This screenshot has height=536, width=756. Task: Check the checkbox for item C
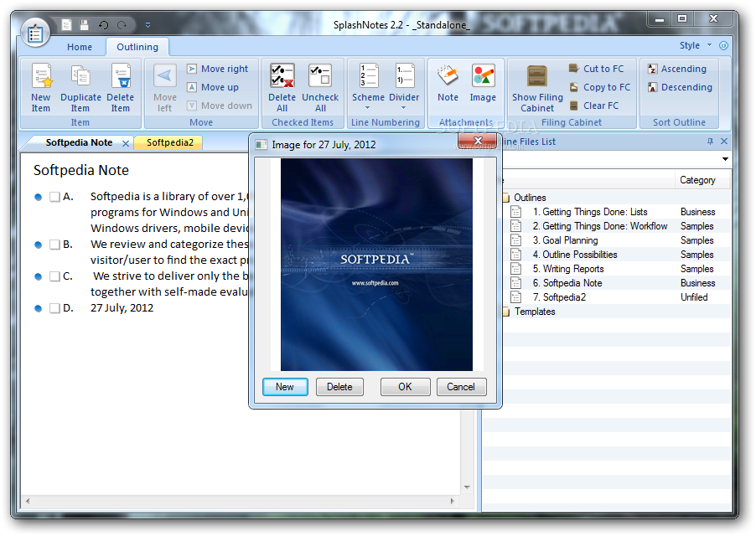54,276
